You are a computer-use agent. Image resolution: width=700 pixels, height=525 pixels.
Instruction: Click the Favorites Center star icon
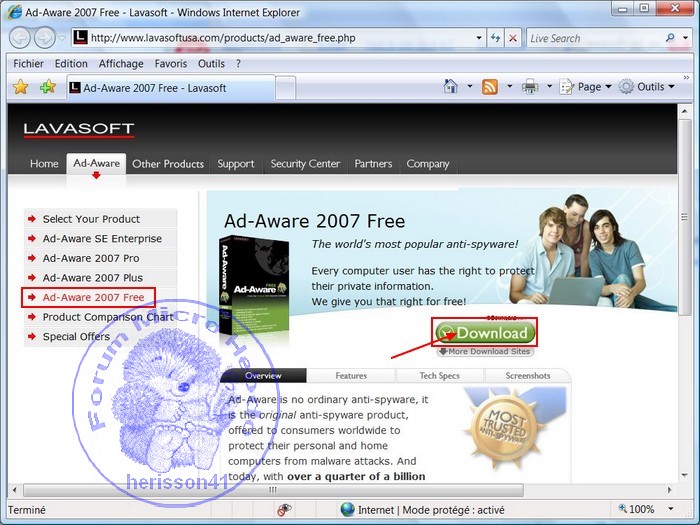coord(21,87)
